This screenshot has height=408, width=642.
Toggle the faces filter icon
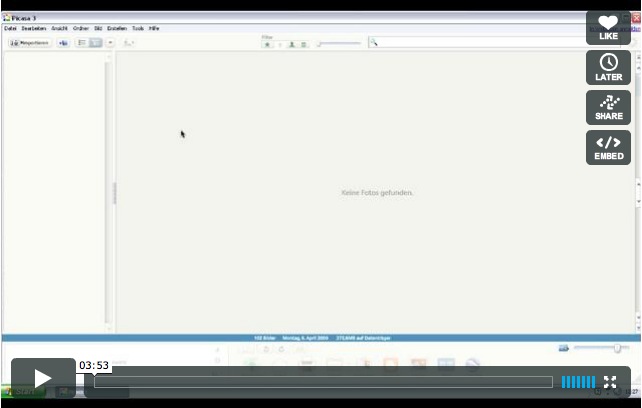[292, 44]
